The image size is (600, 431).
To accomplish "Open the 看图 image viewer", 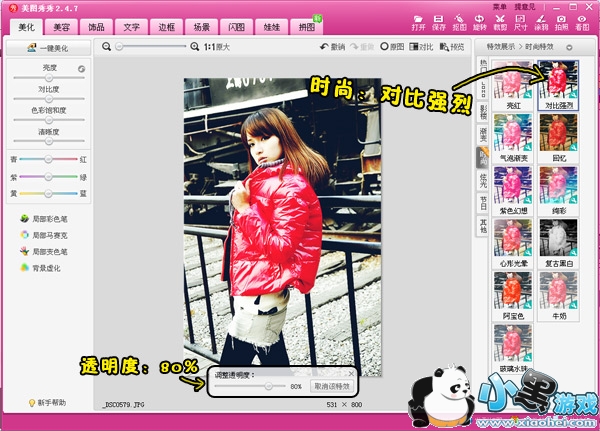I will pos(582,23).
